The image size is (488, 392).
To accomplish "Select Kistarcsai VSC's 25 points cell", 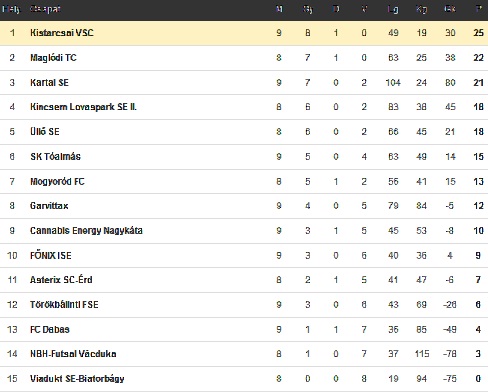I will [x=478, y=33].
